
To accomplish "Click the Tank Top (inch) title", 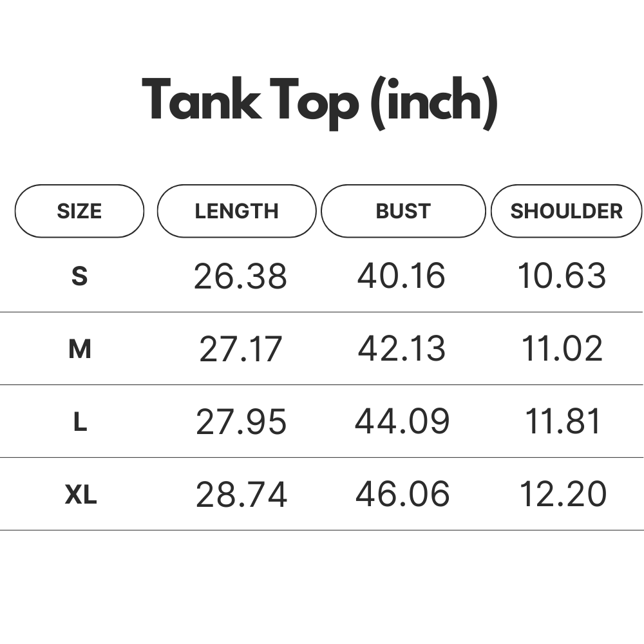I will point(320,103).
